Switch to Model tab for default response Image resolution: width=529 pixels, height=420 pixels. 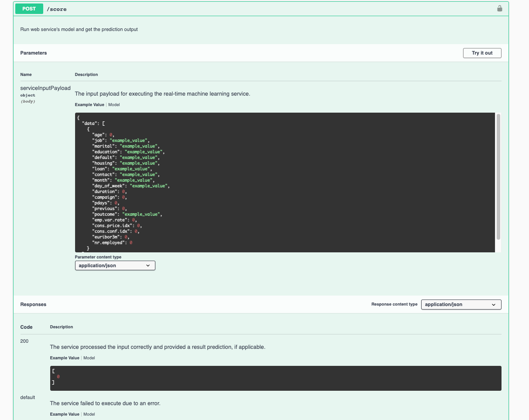89,414
